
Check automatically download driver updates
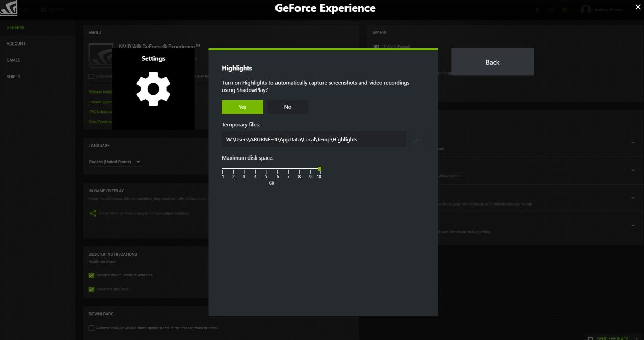[91, 328]
